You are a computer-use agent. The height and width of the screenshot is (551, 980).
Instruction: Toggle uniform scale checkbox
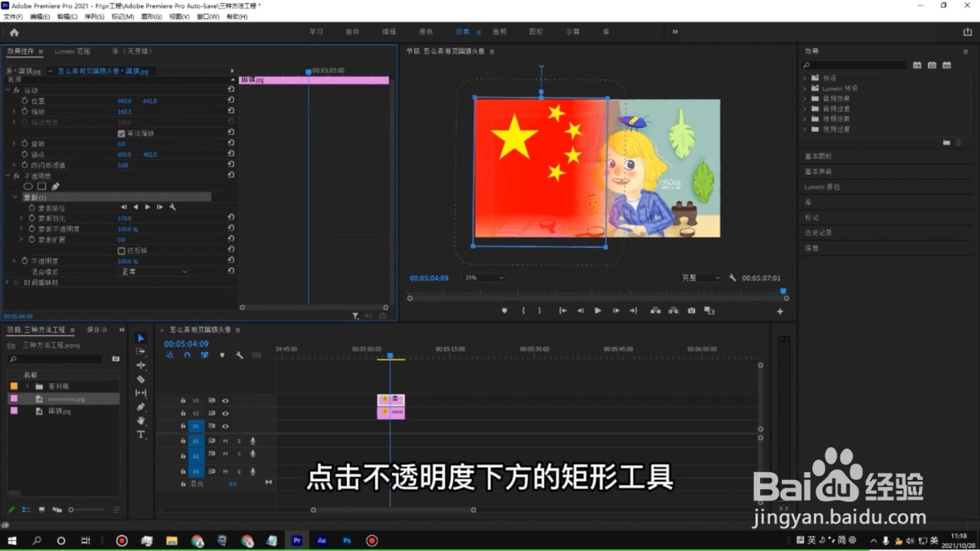click(x=121, y=133)
